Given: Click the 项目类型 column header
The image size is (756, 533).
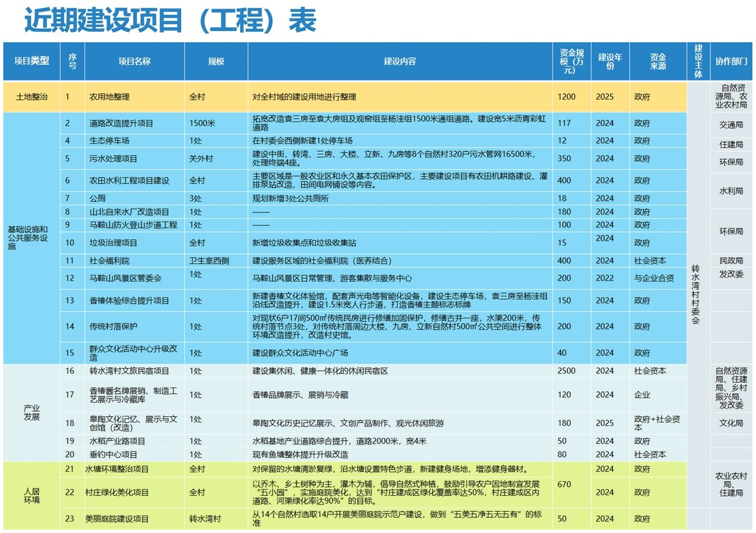Looking at the screenshot, I should tap(32, 61).
